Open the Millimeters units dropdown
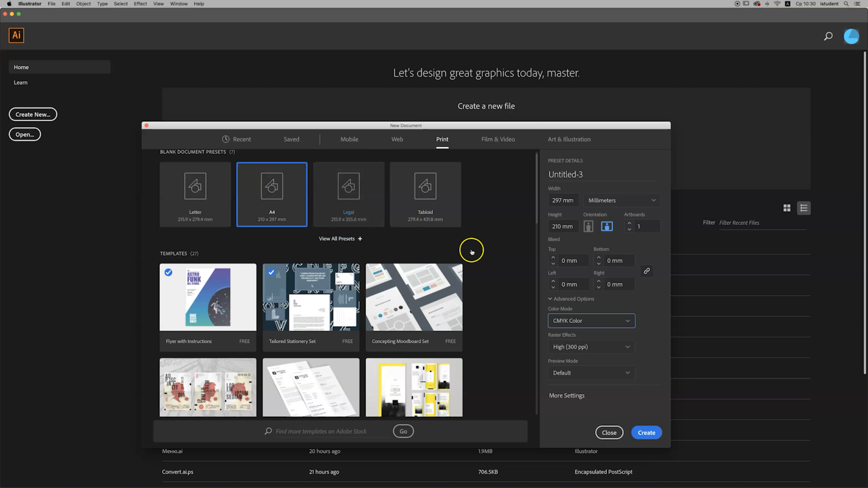 tap(622, 200)
